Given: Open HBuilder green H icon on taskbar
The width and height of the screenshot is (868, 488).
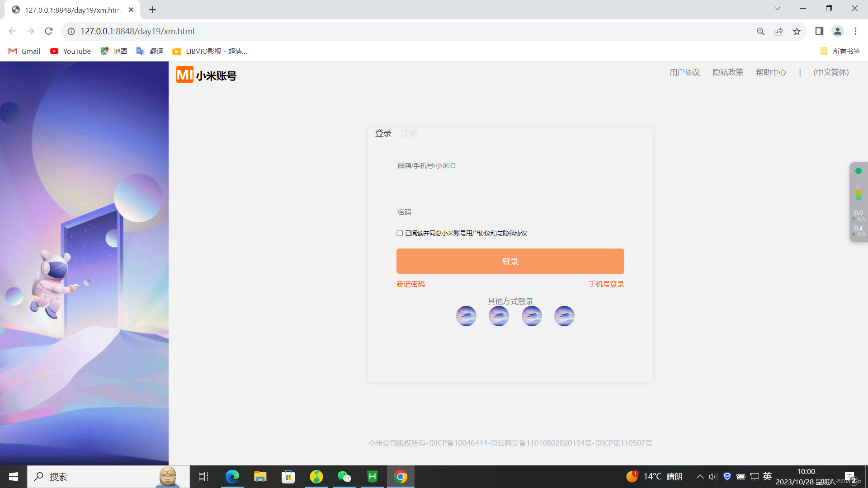Looking at the screenshot, I should (373, 477).
